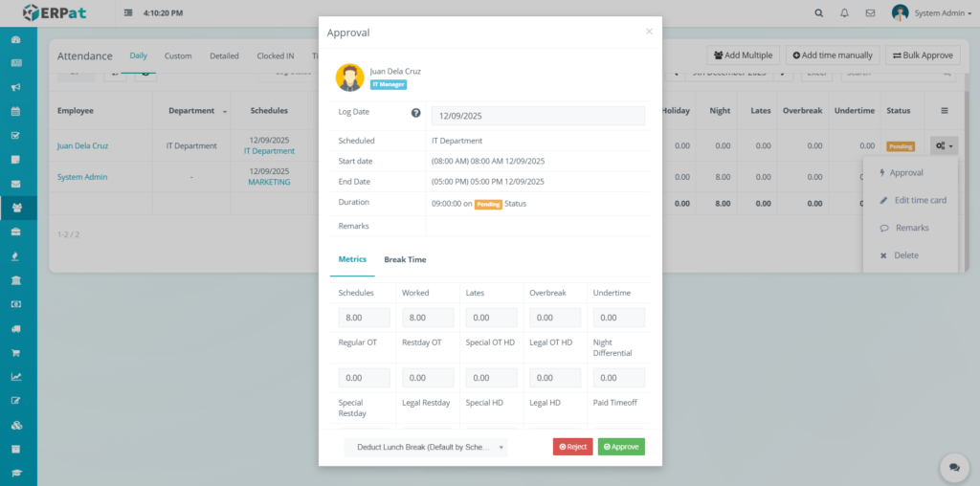The width and height of the screenshot is (980, 486).
Task: Open the notifications bell icon
Action: [x=844, y=12]
